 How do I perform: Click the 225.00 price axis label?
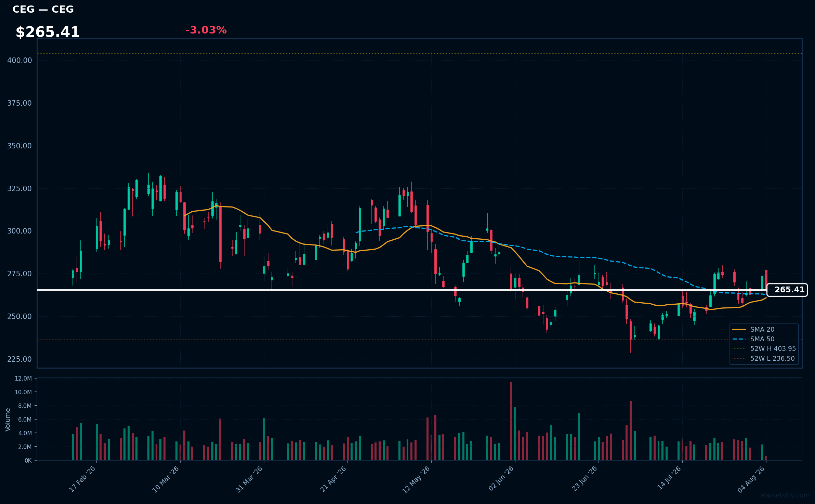[x=19, y=359]
